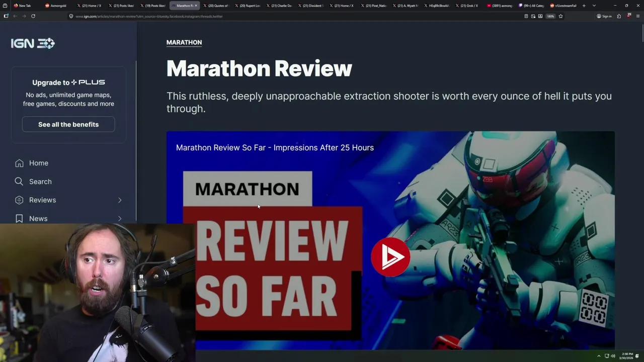Click video title Marathon Review So Far

pos(275,147)
